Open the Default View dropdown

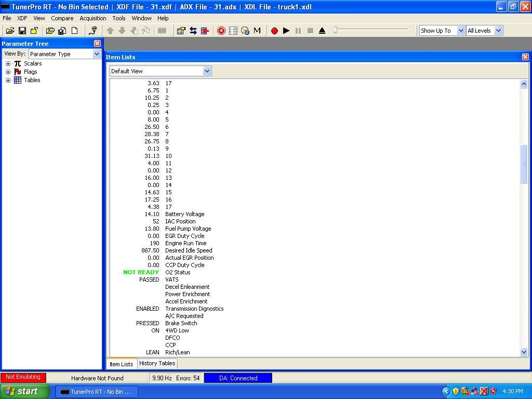tap(207, 71)
